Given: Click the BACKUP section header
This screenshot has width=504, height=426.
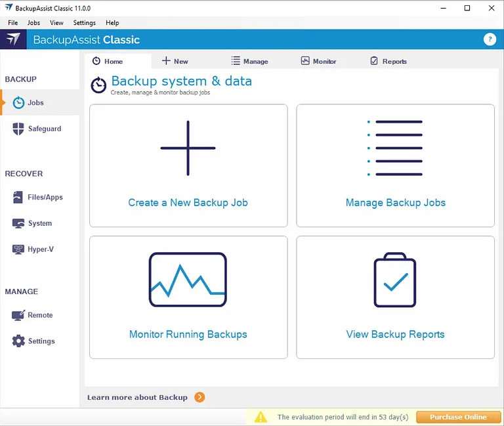Looking at the screenshot, I should pos(21,79).
